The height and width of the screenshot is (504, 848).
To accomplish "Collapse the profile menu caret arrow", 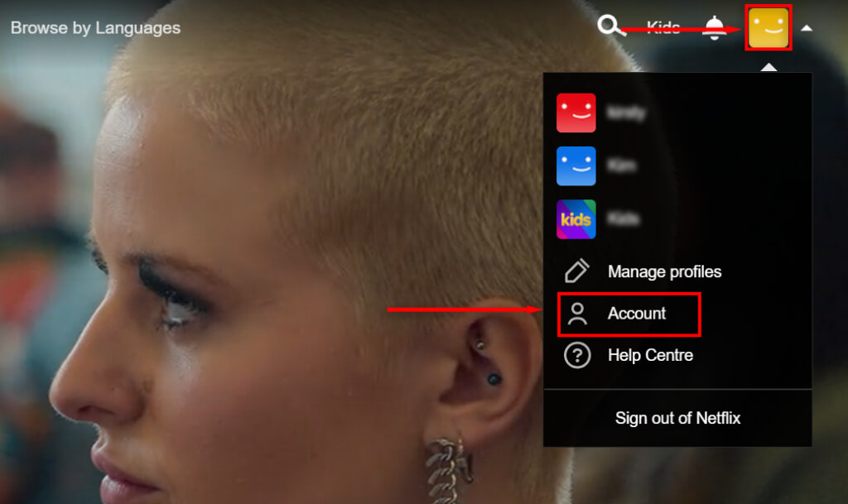I will [807, 28].
